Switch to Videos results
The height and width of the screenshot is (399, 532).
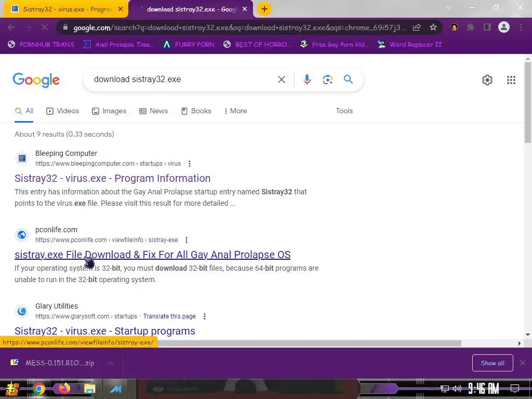[x=63, y=111]
